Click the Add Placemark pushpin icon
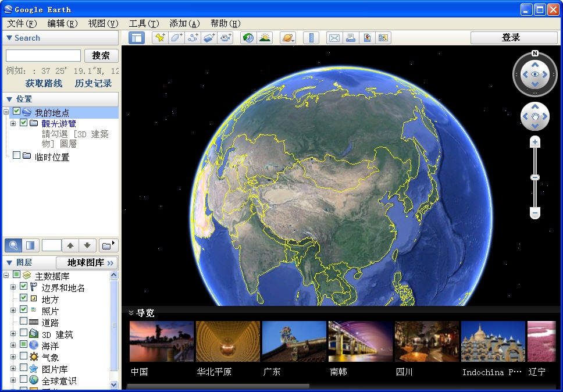This screenshot has height=392, width=563. (160, 38)
